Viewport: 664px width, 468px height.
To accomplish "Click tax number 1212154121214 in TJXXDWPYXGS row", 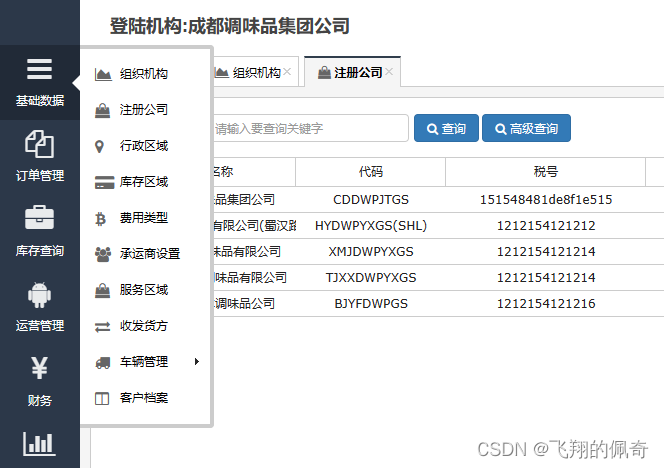I will (545, 278).
